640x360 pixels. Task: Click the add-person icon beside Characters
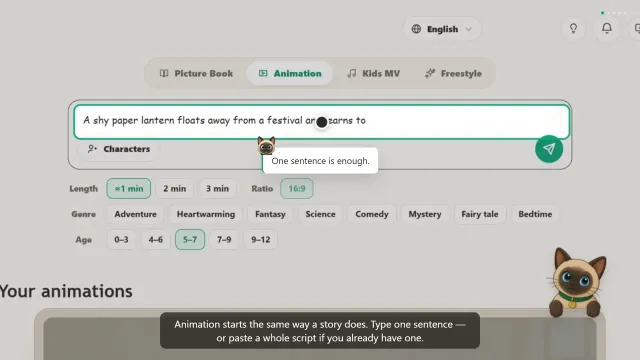[x=92, y=149]
